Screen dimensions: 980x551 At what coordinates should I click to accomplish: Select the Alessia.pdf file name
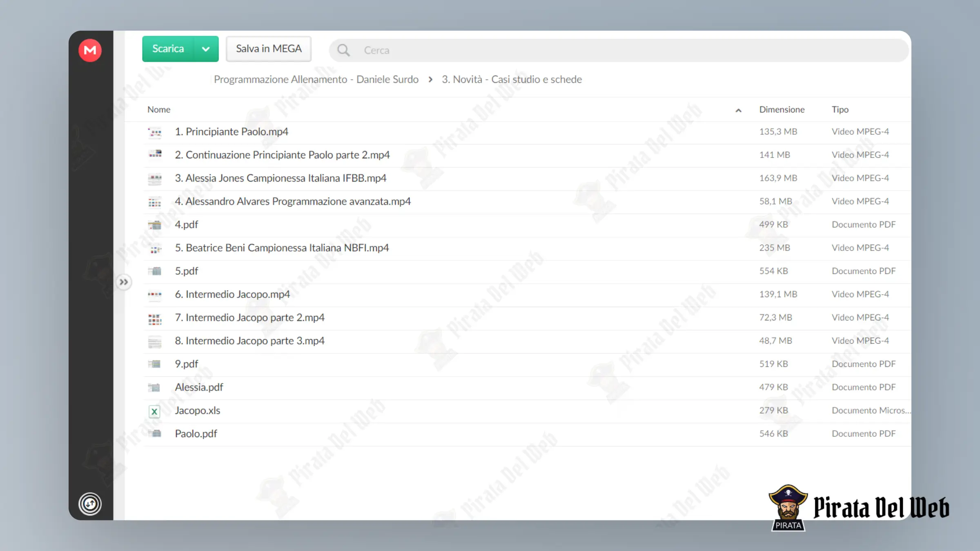(x=199, y=387)
